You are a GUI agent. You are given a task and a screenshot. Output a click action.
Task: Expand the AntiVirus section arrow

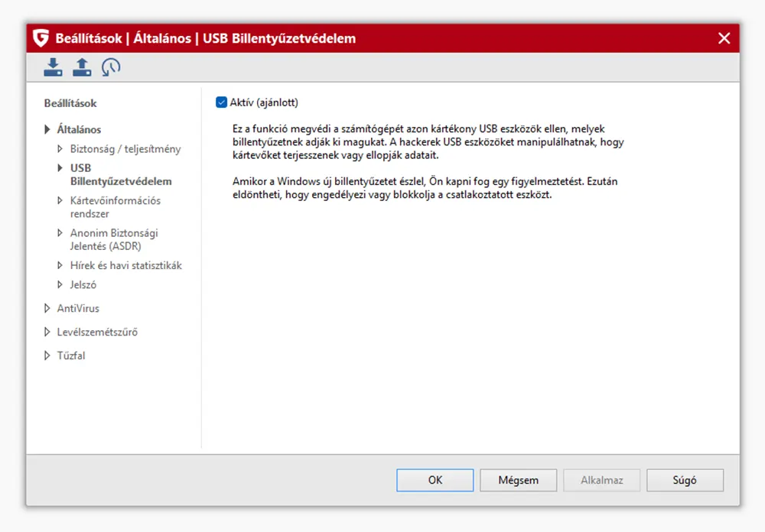click(x=48, y=309)
